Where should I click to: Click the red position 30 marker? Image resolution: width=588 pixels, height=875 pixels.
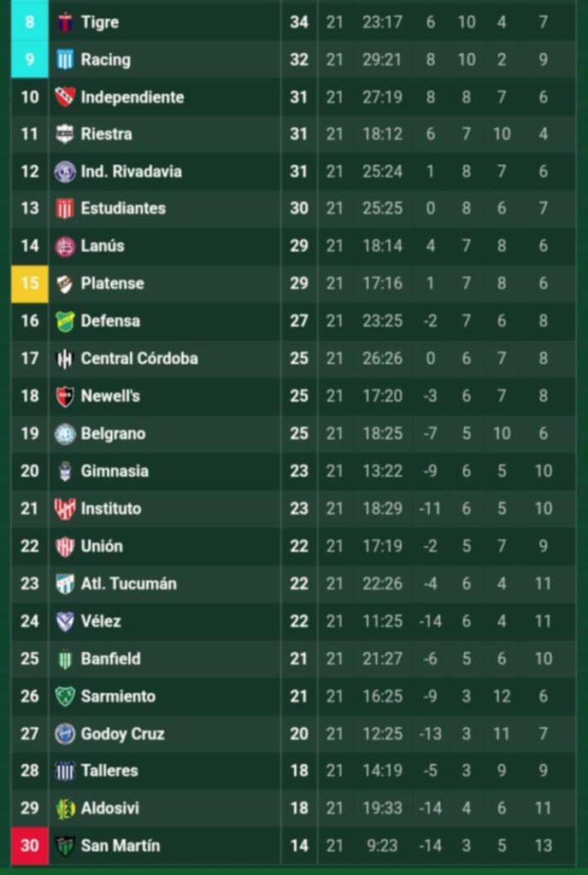click(30, 846)
